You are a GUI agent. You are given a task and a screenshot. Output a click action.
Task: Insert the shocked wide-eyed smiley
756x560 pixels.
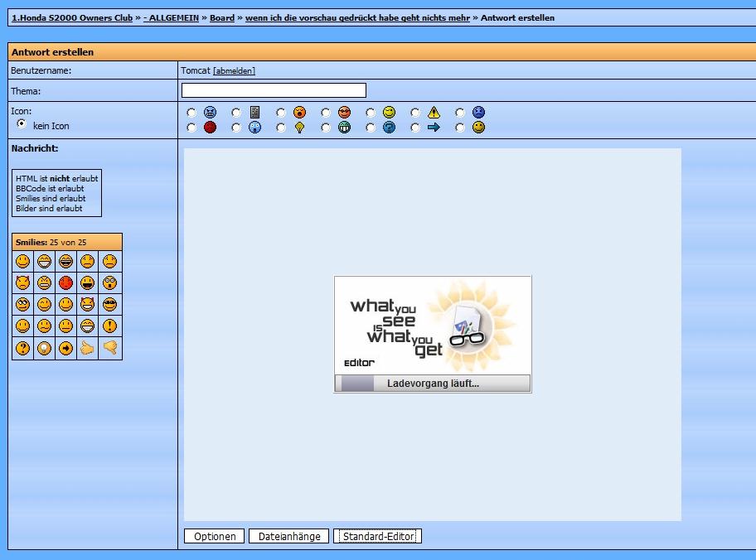click(x=109, y=283)
